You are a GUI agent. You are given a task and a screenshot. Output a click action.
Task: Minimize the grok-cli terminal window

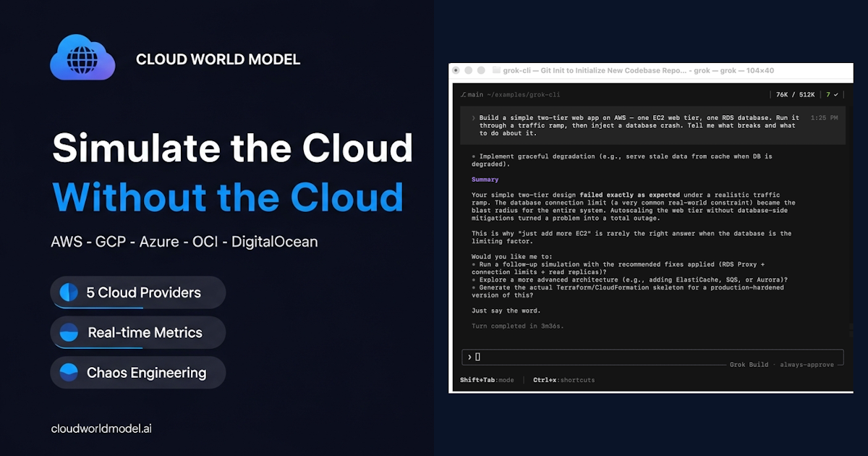pyautogui.click(x=469, y=71)
